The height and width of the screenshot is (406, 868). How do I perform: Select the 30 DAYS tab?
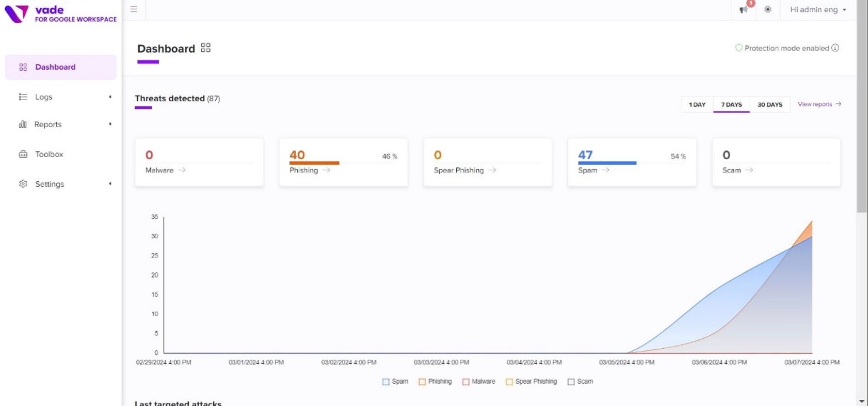[x=770, y=104]
